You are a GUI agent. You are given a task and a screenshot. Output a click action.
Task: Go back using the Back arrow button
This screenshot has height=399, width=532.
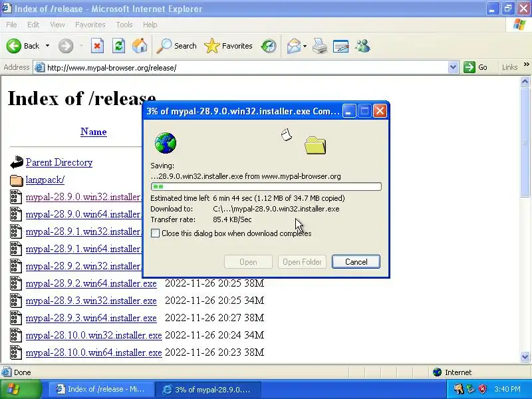pyautogui.click(x=23, y=46)
